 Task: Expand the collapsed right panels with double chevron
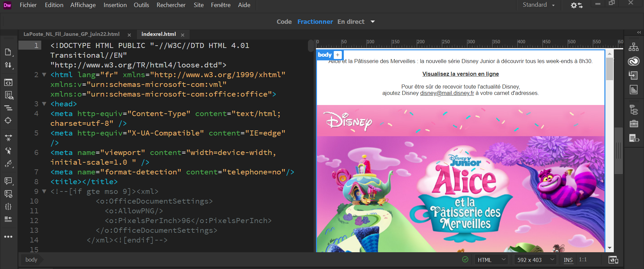(639, 33)
